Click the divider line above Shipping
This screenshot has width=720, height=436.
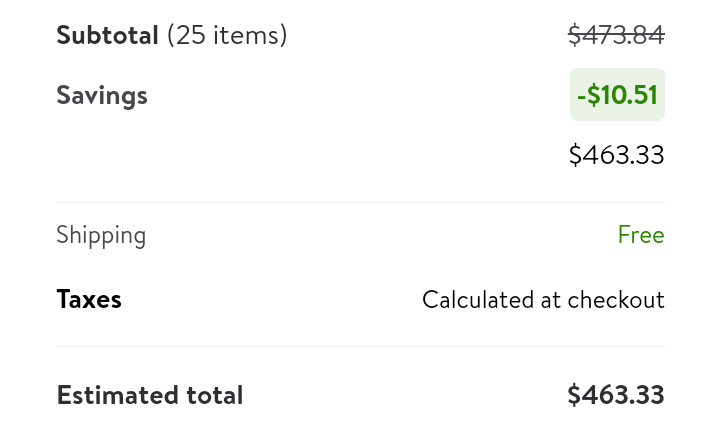360,203
